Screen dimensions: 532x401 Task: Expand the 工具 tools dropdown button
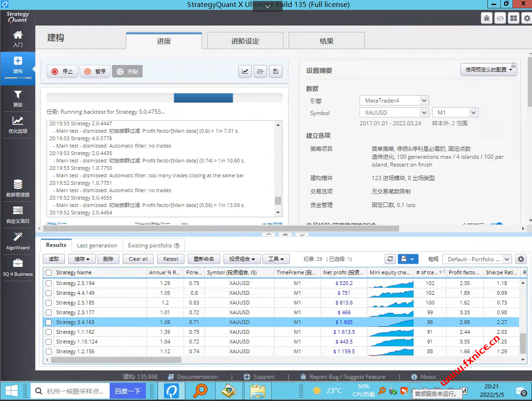pos(276,259)
